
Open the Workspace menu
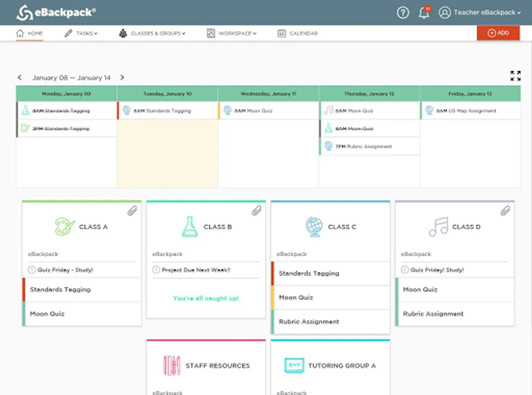coord(232,33)
